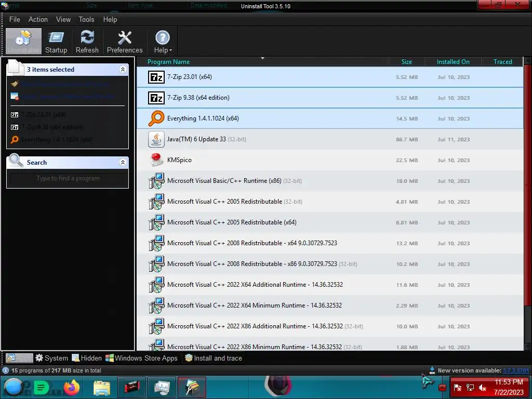This screenshot has width=532, height=399.
Task: Open the new version 3.7.2.5701 link
Action: point(515,370)
